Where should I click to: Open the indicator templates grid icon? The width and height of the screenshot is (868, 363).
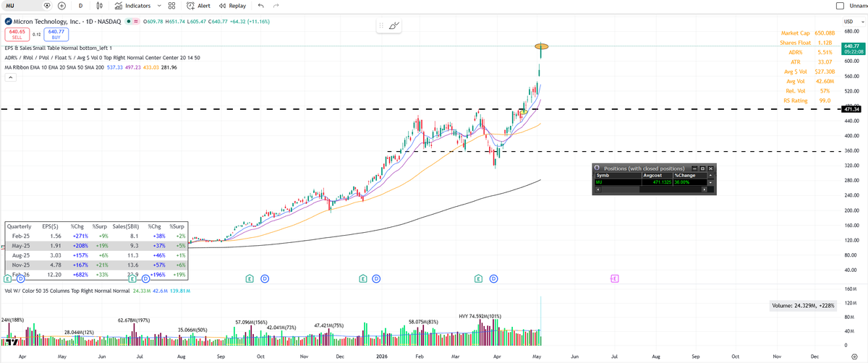click(171, 6)
